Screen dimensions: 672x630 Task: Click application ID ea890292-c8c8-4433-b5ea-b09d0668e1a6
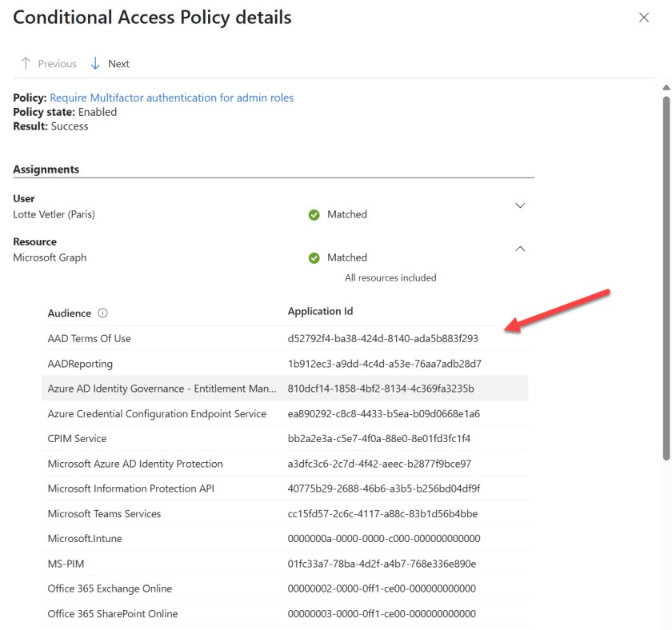coord(383,413)
